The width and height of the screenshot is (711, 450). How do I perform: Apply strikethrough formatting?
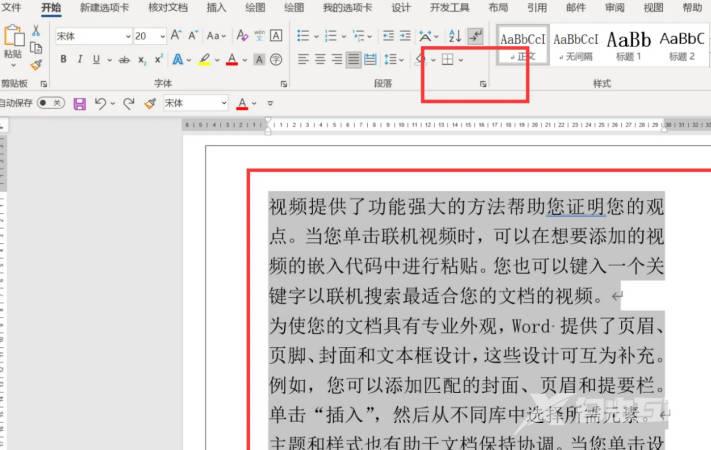(124, 59)
